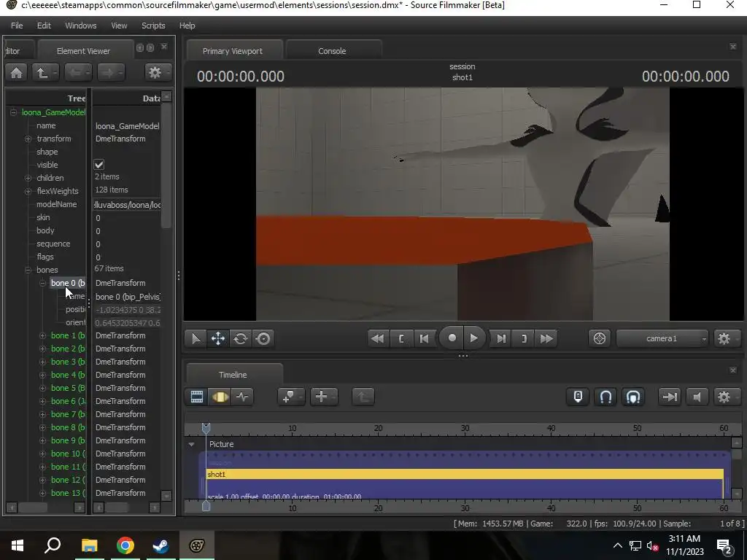Screen dimensions: 747x560
Task: Click the modelName value field
Action: click(x=127, y=205)
